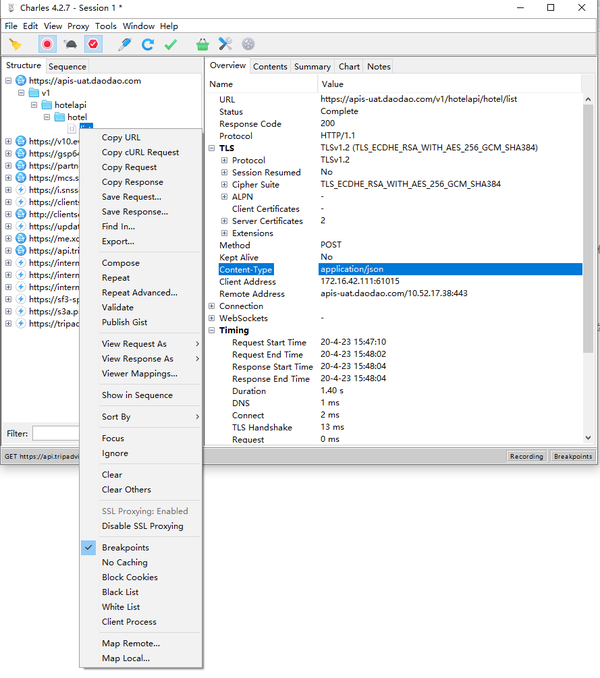Click the lightning icon beside https://i.snss
The width and height of the screenshot is (600, 678).
tap(21, 189)
